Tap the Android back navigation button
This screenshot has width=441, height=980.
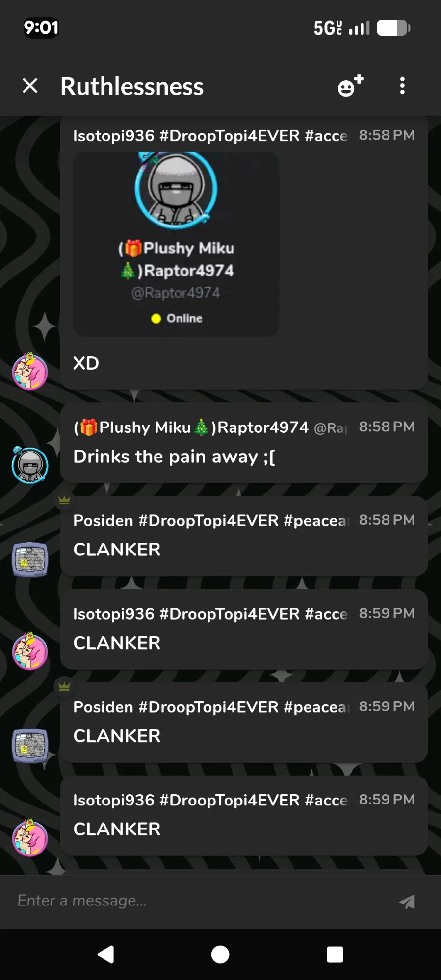(106, 955)
